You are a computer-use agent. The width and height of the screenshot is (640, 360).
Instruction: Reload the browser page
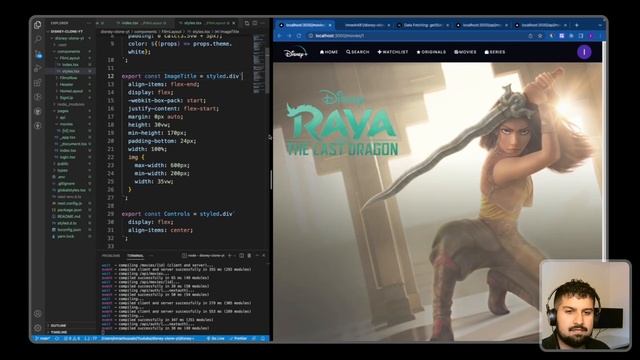click(299, 36)
